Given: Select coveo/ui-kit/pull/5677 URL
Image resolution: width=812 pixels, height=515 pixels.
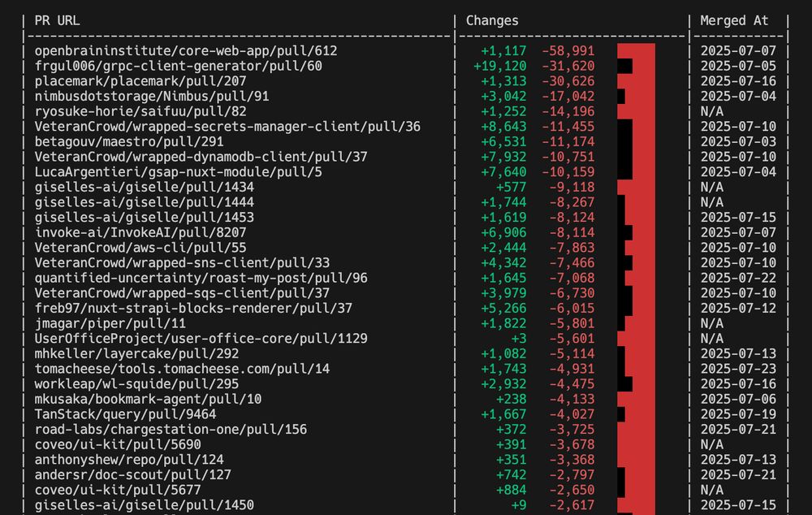Looking at the screenshot, I should (x=118, y=490).
